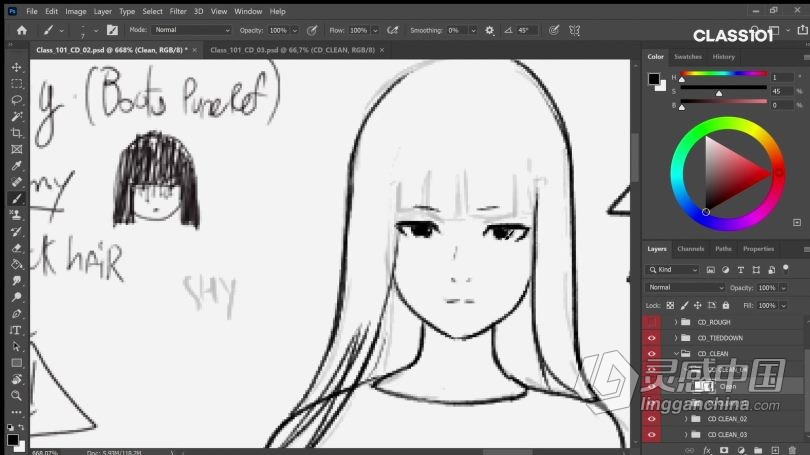
Task: Select the Eraser tool
Action: point(17,248)
